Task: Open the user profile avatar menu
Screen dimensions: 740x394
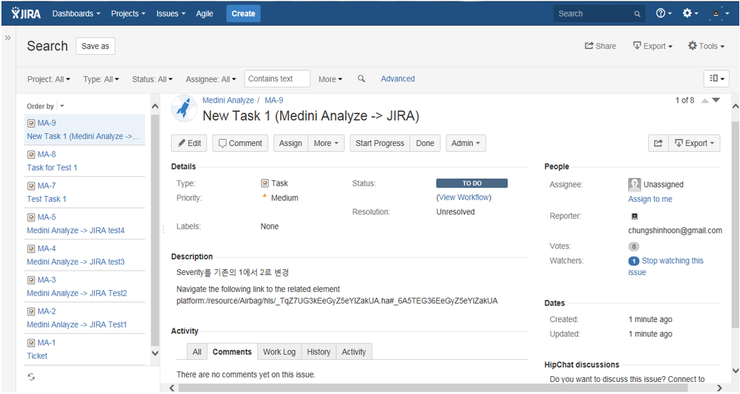Action: tap(719, 13)
